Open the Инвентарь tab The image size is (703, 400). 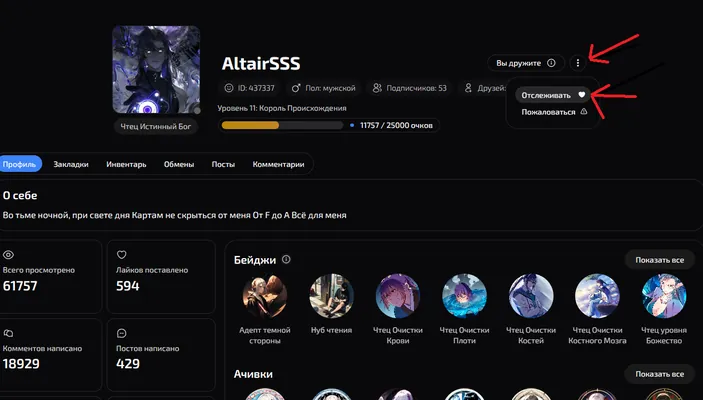click(126, 164)
